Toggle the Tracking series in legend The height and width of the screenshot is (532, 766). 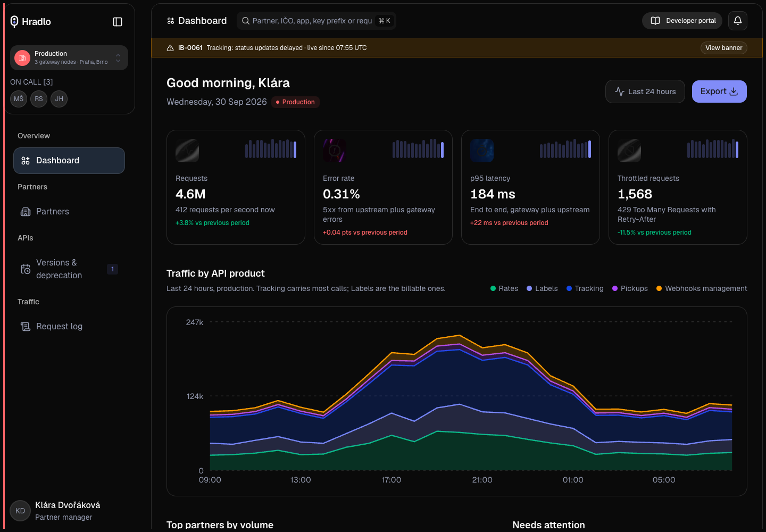pyautogui.click(x=585, y=288)
